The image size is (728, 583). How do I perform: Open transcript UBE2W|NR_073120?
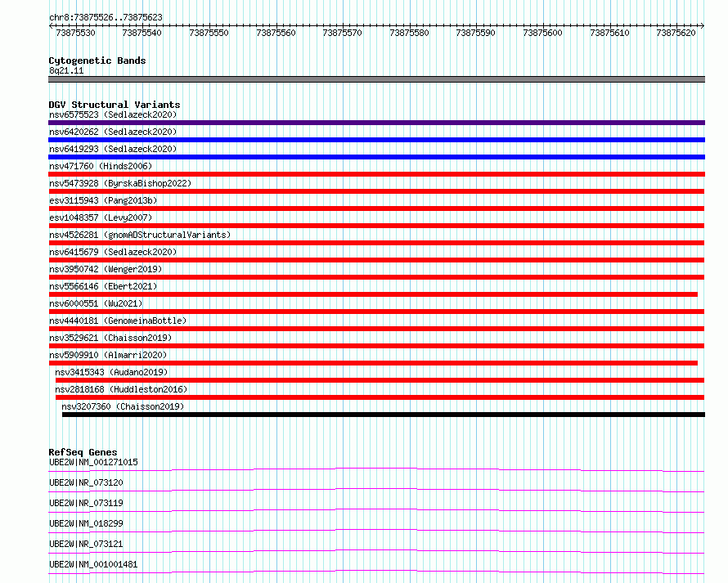click(x=87, y=482)
